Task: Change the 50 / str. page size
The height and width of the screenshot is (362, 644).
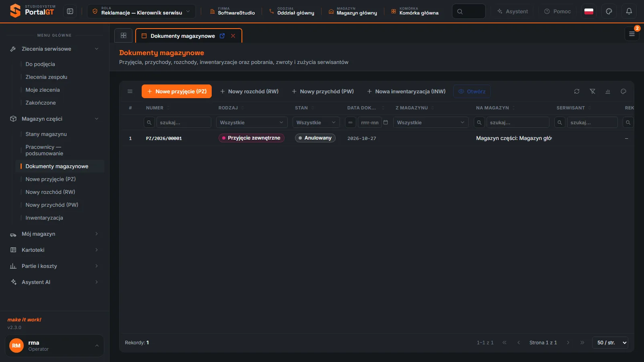Action: pyautogui.click(x=610, y=343)
